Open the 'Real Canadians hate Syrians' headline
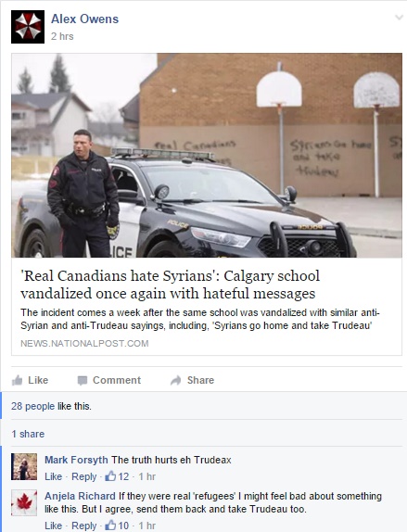This screenshot has height=532, width=407. point(170,285)
